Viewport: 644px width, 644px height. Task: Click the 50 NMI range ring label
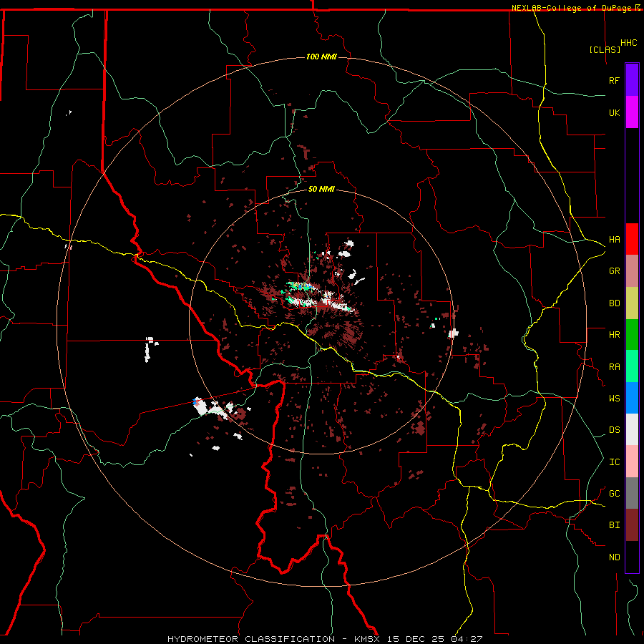click(x=321, y=189)
